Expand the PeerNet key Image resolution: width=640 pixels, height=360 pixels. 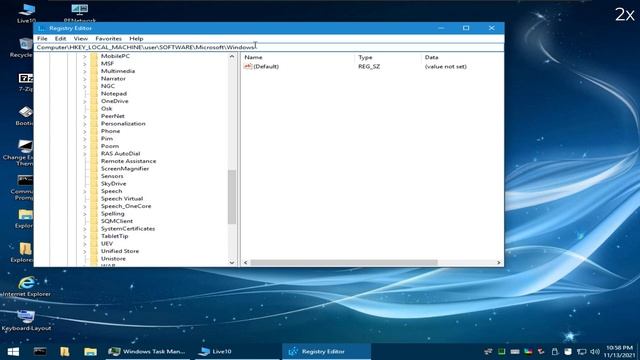click(84, 116)
